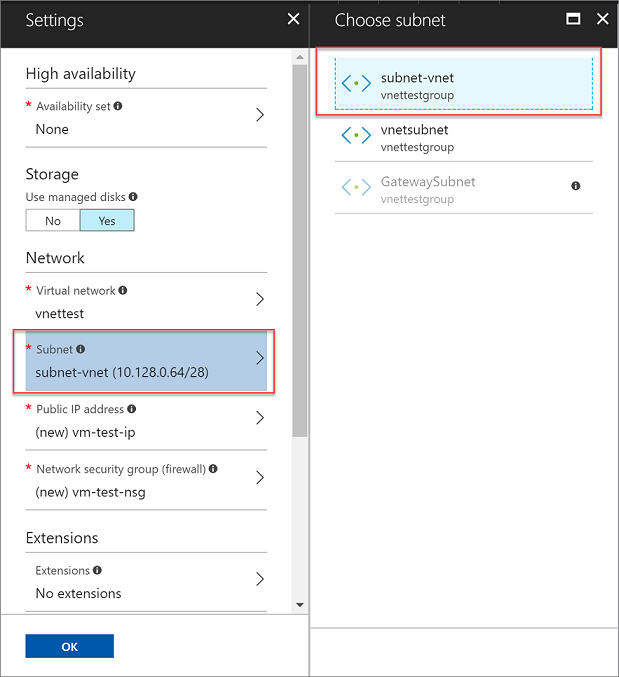The height and width of the screenshot is (677, 619).
Task: Open Availability set chevron
Action: click(259, 115)
